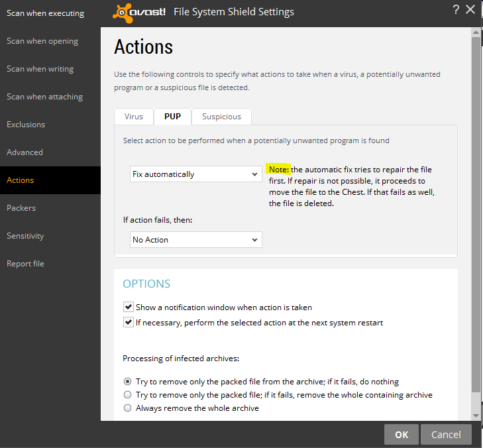Close the File System Shield Settings window
The width and height of the screenshot is (483, 448).
pyautogui.click(x=471, y=9)
